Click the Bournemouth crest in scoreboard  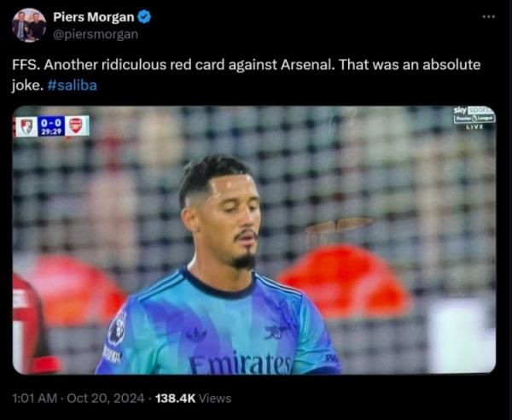tap(26, 126)
